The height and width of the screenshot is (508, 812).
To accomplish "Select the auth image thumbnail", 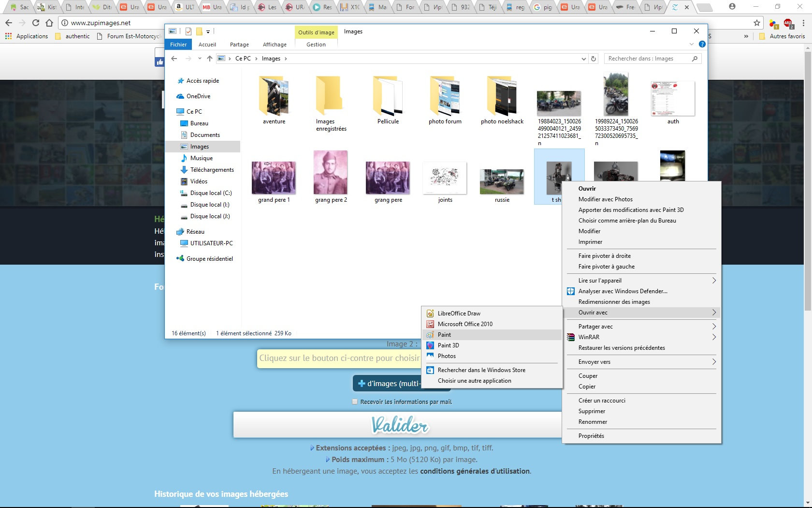I will pos(673,100).
